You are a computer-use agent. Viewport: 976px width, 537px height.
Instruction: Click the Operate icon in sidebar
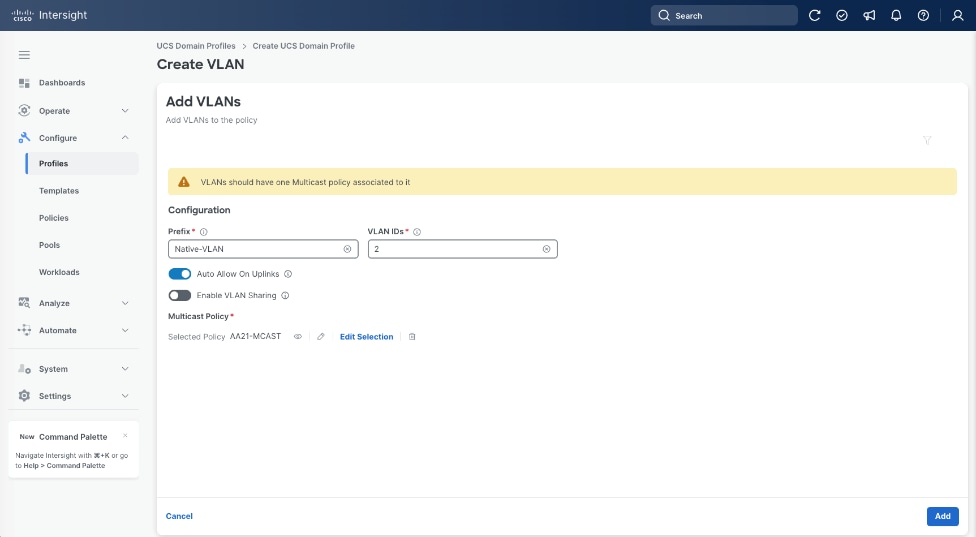pyautogui.click(x=24, y=110)
